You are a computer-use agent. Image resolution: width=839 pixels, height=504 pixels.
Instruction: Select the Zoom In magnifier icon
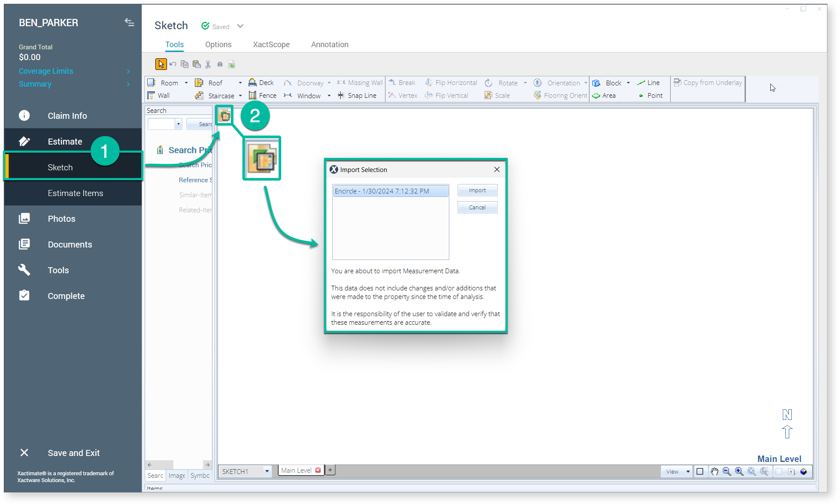(x=739, y=471)
